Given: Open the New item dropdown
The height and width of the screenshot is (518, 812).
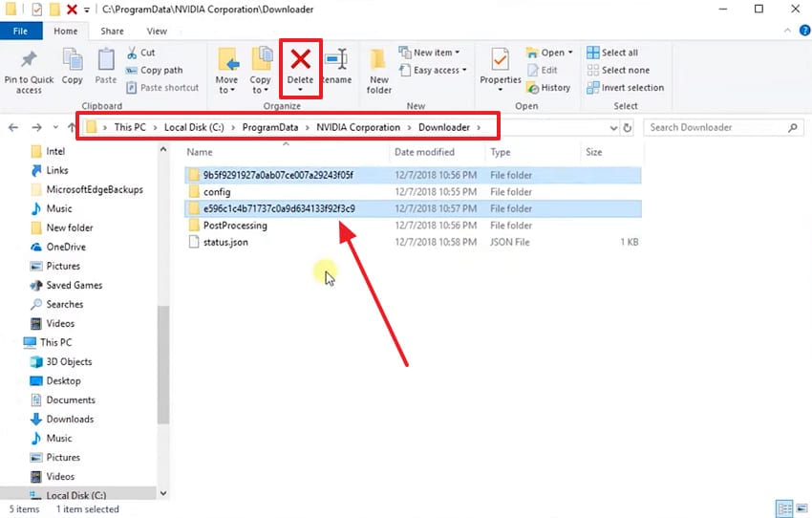Looking at the screenshot, I should 429,53.
